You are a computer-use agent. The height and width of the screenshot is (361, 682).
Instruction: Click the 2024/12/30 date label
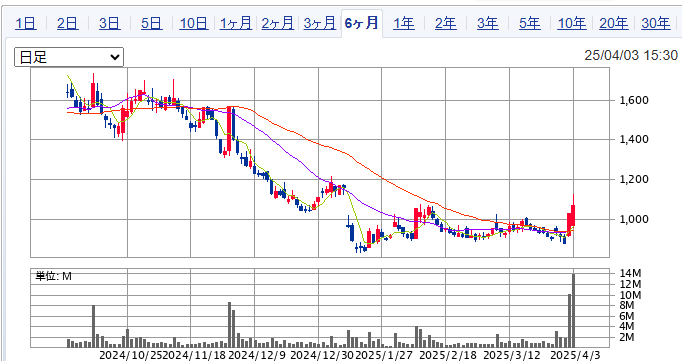(322, 355)
